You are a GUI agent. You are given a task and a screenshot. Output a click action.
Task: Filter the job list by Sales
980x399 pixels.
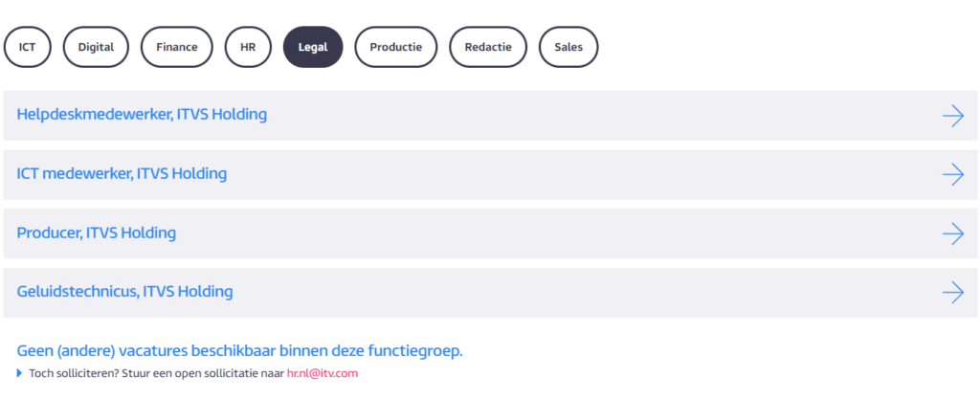568,47
